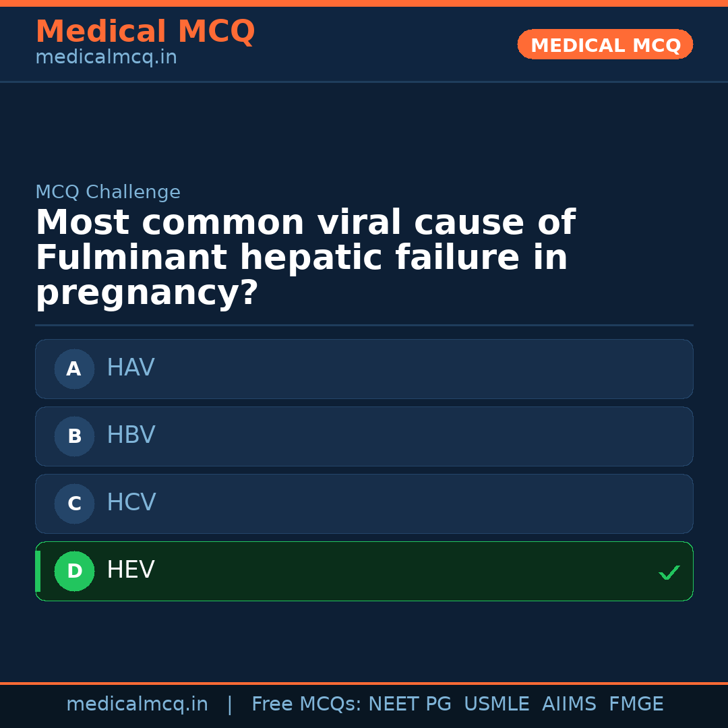Click the green circled D badge

point(74,571)
